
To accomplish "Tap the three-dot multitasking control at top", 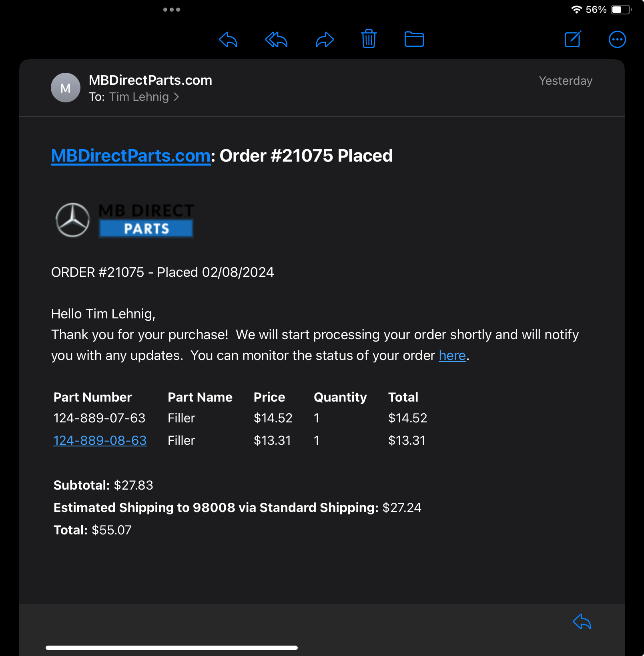I will 172,10.
